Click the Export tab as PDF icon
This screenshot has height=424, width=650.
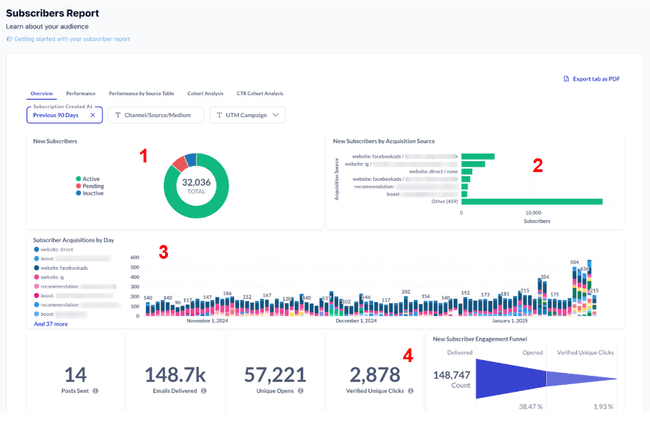(x=567, y=77)
